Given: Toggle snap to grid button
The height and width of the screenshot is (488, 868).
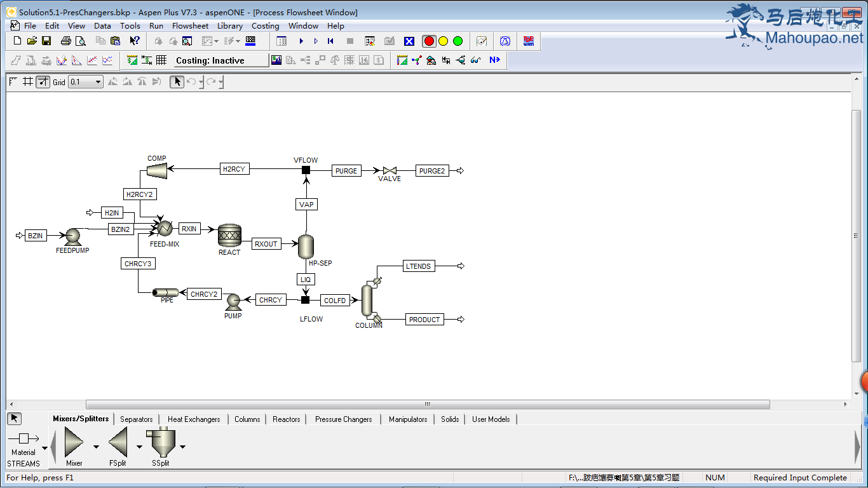Looking at the screenshot, I should pyautogui.click(x=43, y=81).
